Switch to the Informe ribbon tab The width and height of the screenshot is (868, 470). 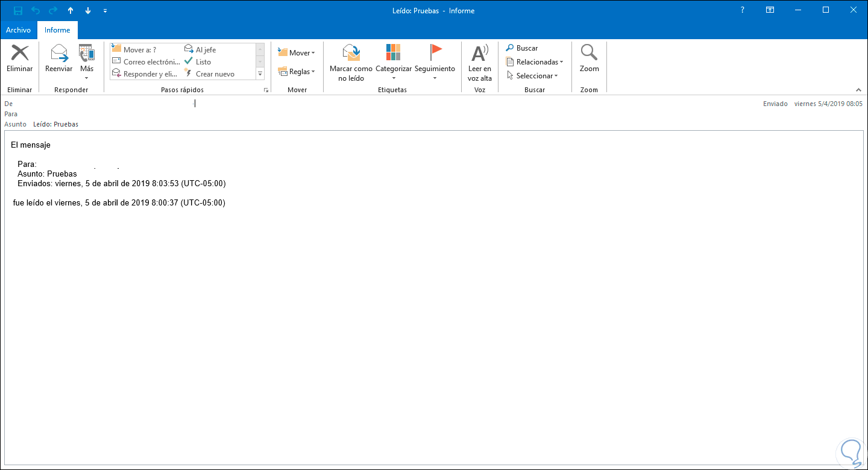(57, 30)
